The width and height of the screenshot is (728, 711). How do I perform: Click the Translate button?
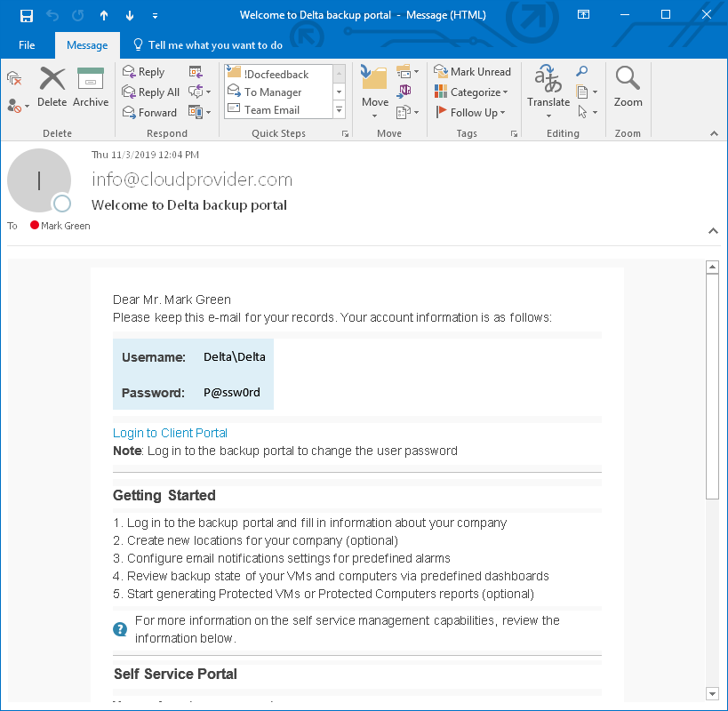(x=548, y=91)
